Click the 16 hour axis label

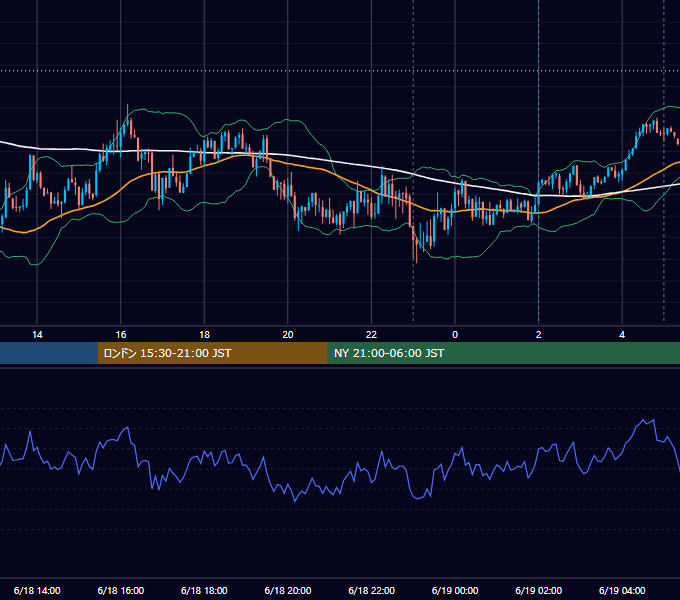click(121, 335)
